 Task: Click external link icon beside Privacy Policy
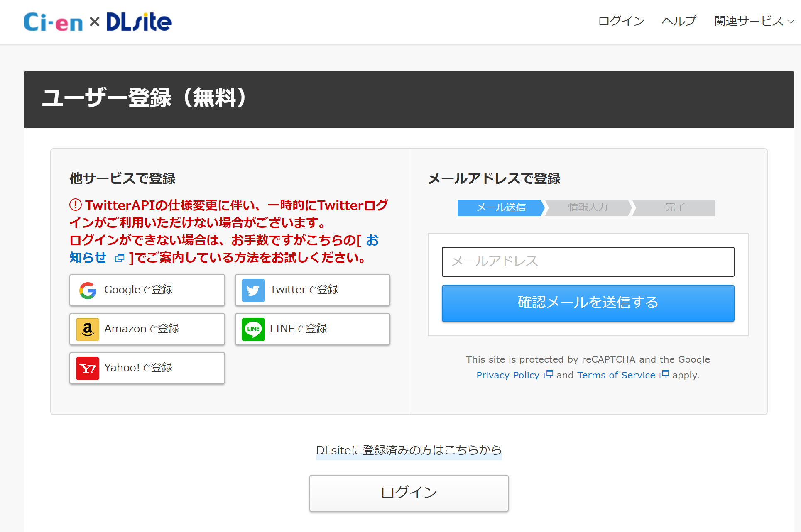[x=548, y=375]
